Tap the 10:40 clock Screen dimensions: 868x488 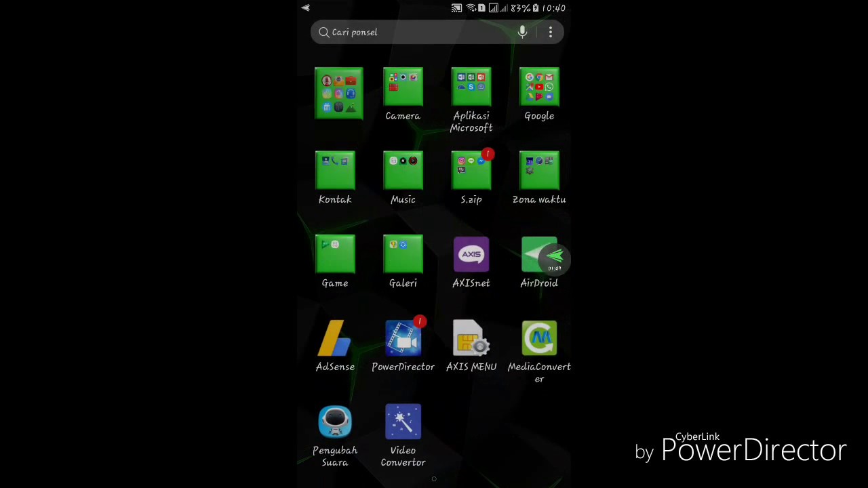554,8
